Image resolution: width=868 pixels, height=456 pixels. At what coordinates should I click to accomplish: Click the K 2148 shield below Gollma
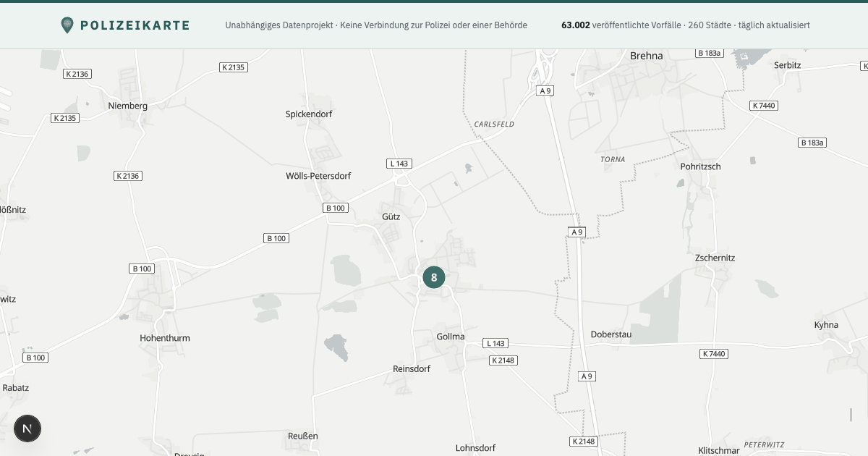[x=503, y=360]
